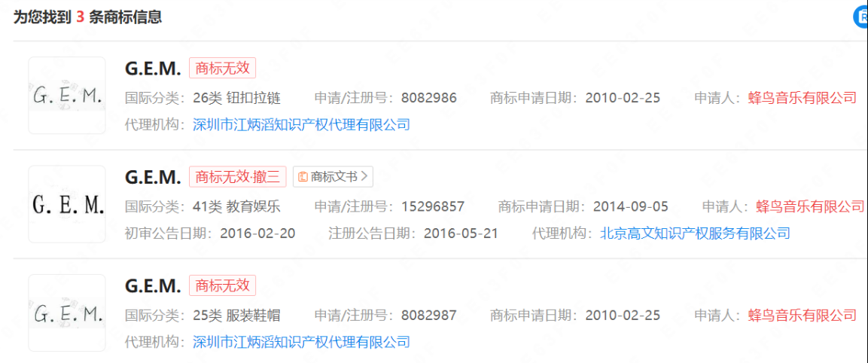Click 商标无效 tag on the 25类 record
This screenshot has height=363, width=868.
(x=223, y=285)
